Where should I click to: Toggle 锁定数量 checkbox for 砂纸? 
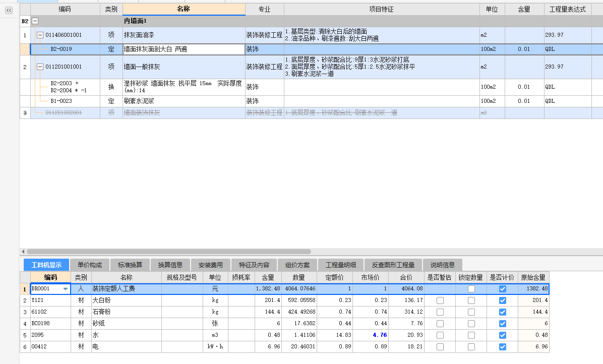coord(471,324)
